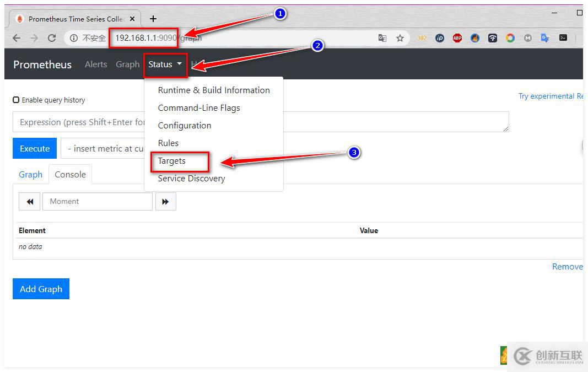Open the 302 redirect extension icon
This screenshot has width=588, height=372.
422,38
